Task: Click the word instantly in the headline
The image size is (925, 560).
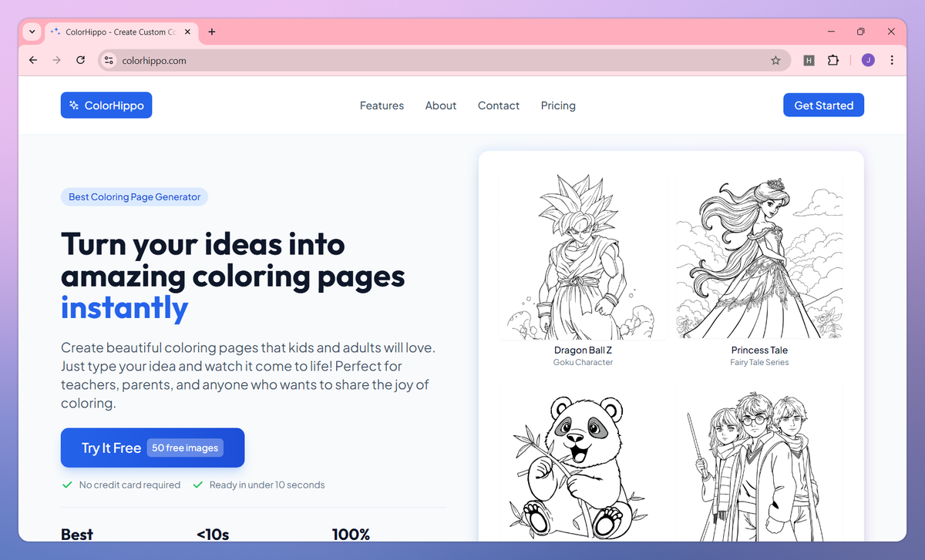Action: pos(124,308)
